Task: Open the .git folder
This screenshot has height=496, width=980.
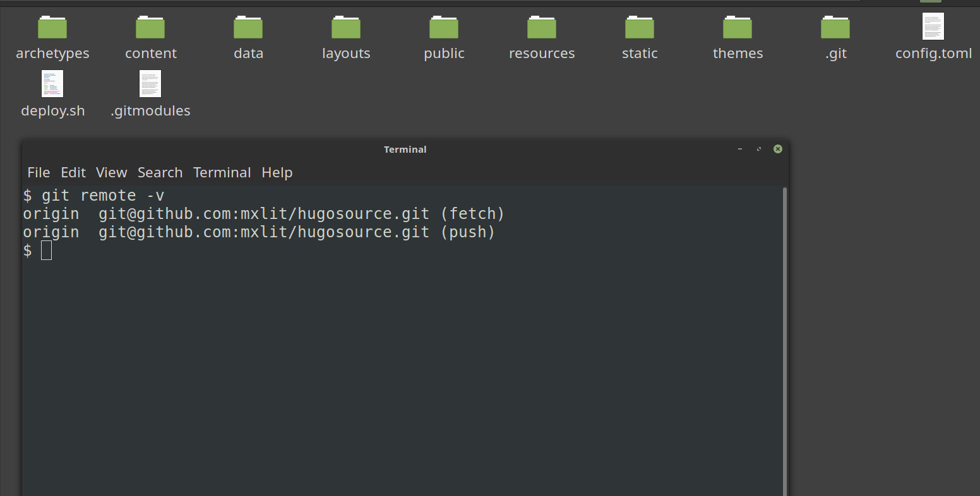Action: (x=835, y=27)
